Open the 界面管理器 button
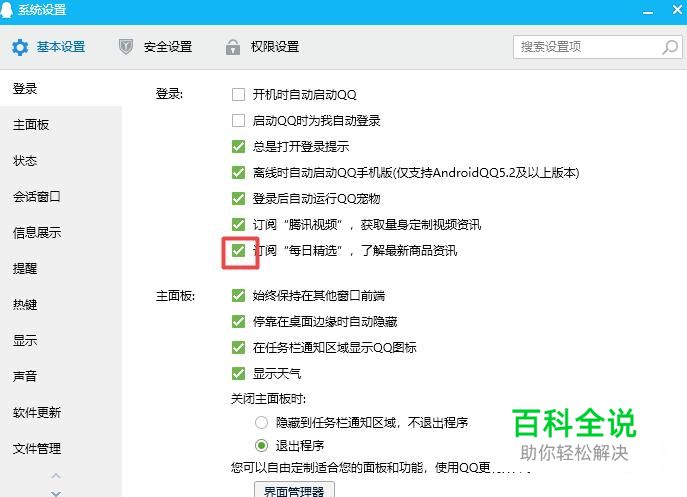The image size is (687, 497). click(x=294, y=490)
